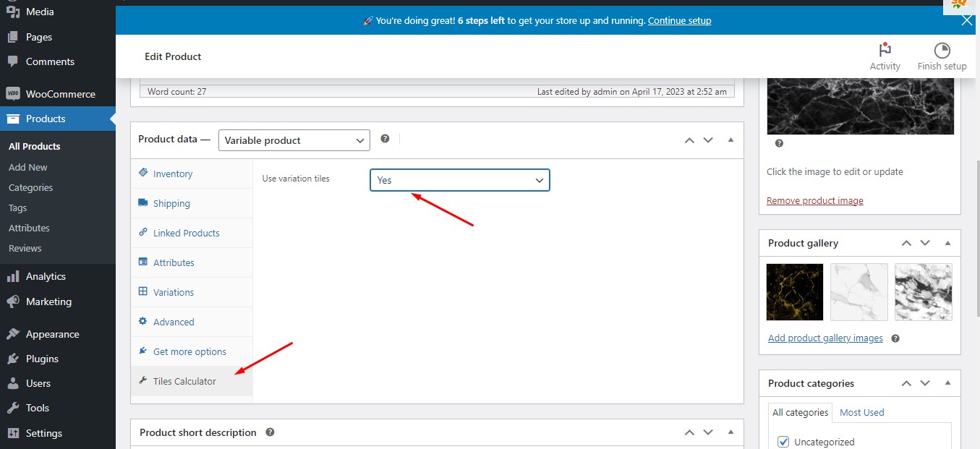Switch to Most Used categories tab
The width and height of the screenshot is (980, 449).
861,412
